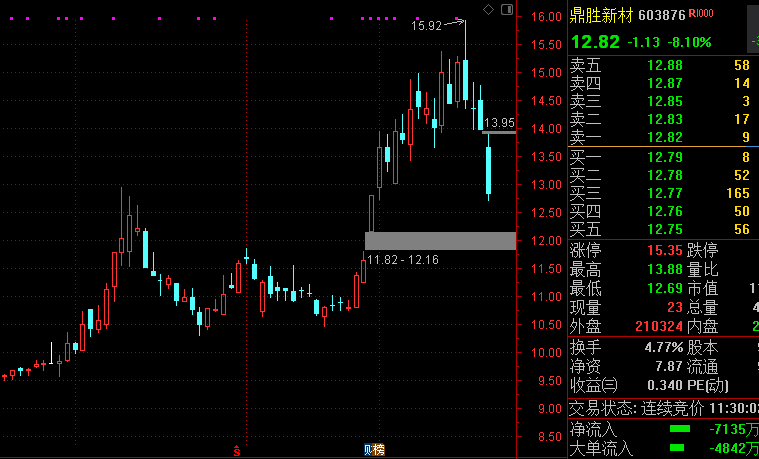759x459 pixels.
Task: Open the 榜 marker below the chart
Action: tap(380, 450)
